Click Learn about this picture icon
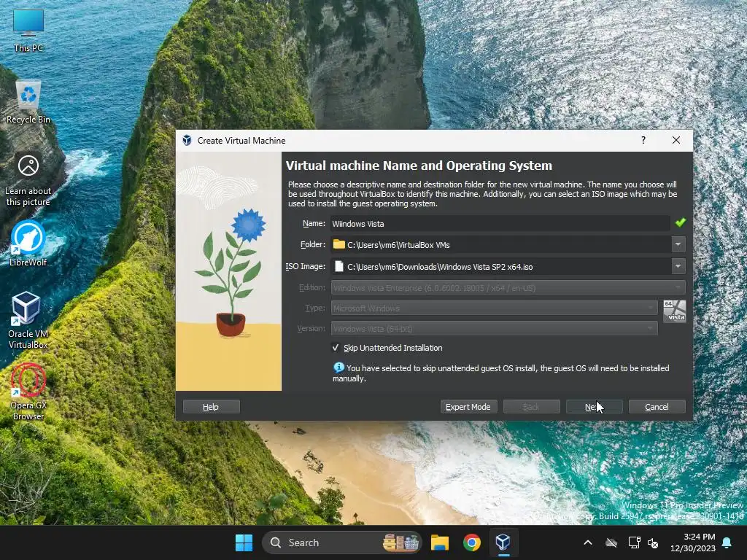 (x=28, y=179)
